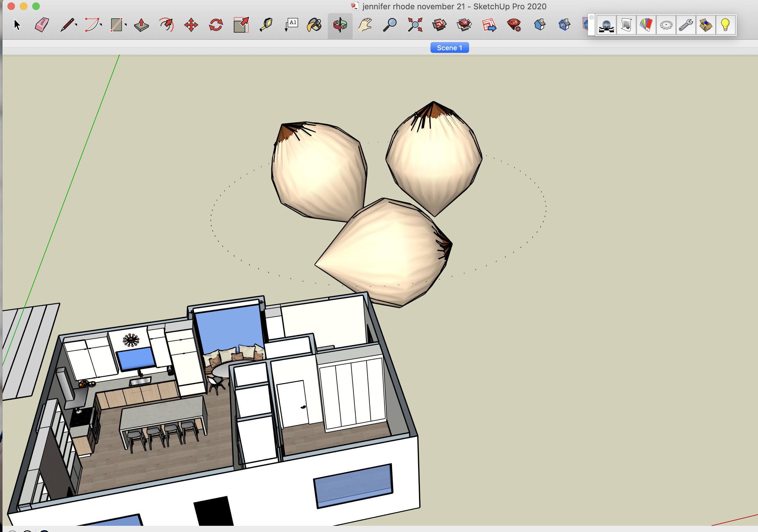This screenshot has width=758, height=532.
Task: Click the blue TV screen in kitchen
Action: pyautogui.click(x=136, y=359)
